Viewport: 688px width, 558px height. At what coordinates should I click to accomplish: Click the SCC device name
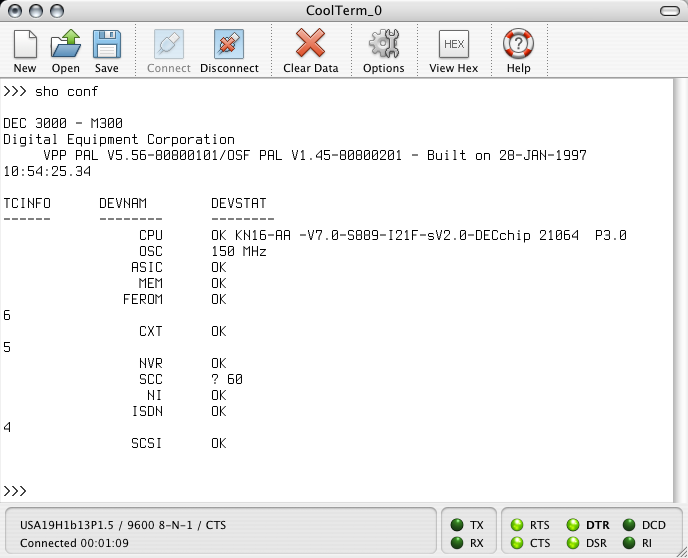(150, 379)
